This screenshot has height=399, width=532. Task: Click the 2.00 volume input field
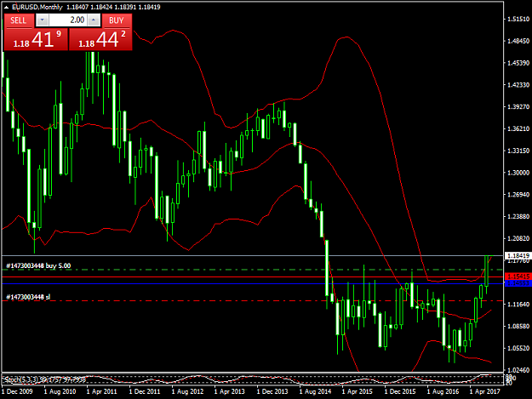tap(68, 20)
